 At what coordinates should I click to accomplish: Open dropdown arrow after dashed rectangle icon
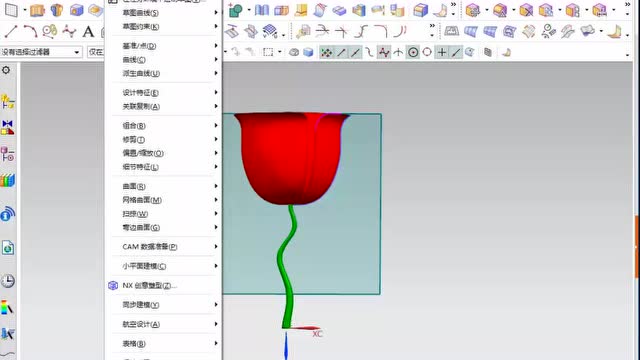click(x=280, y=52)
